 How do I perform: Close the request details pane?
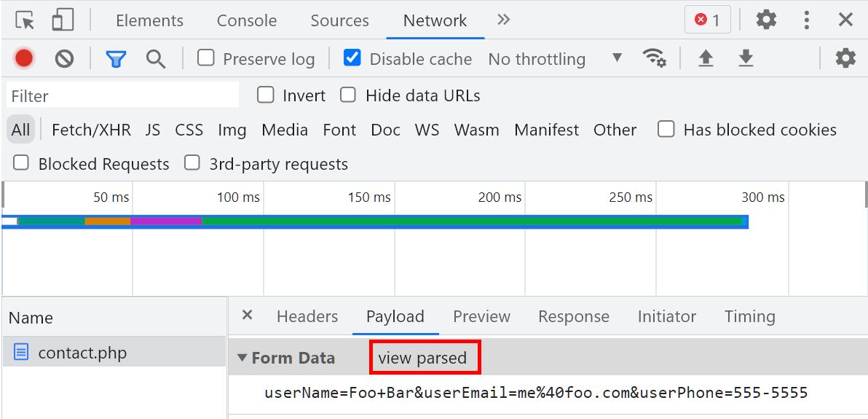pos(248,316)
